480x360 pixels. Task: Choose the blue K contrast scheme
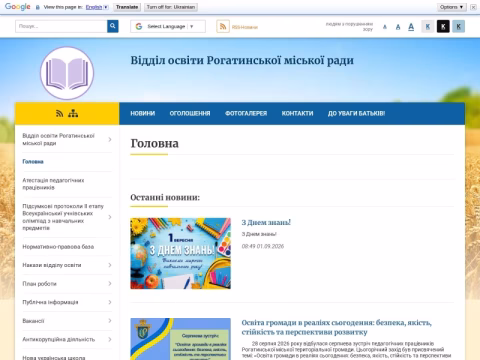tap(458, 26)
